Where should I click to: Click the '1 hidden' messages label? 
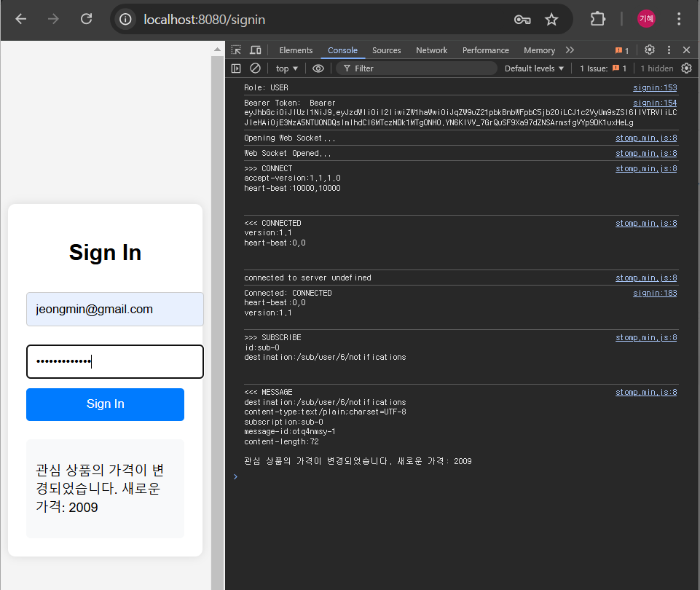coord(657,68)
